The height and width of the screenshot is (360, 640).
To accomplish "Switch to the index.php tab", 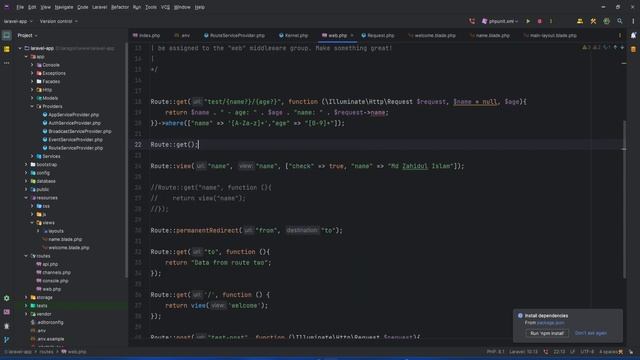I will (x=146, y=36).
